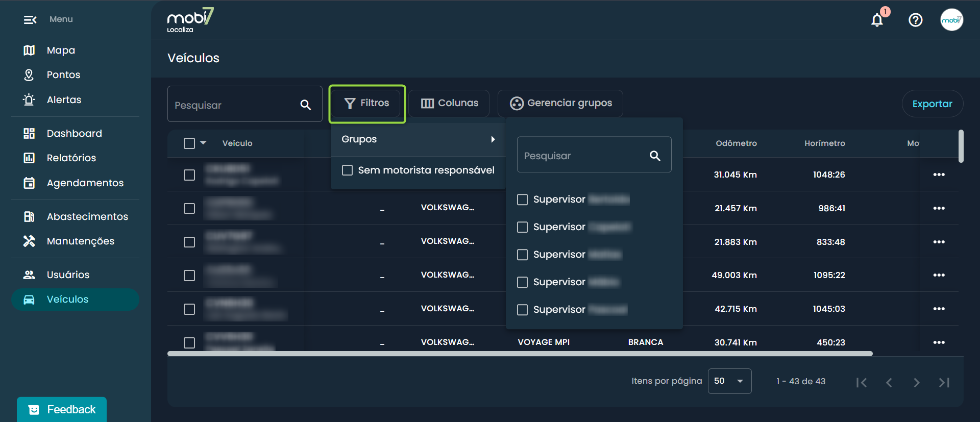Toggle select-all checkbox in table header
Screen dimensions: 980x422
tap(189, 143)
